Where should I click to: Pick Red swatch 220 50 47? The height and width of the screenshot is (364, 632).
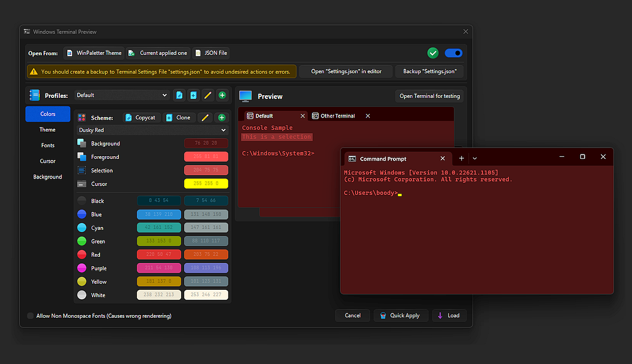pos(159,255)
